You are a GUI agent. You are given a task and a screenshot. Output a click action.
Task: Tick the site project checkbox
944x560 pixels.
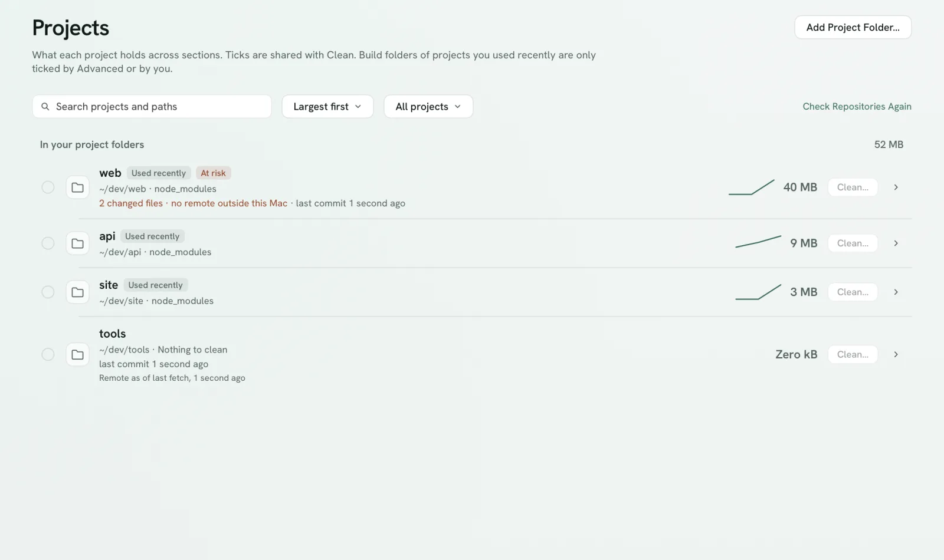48,292
